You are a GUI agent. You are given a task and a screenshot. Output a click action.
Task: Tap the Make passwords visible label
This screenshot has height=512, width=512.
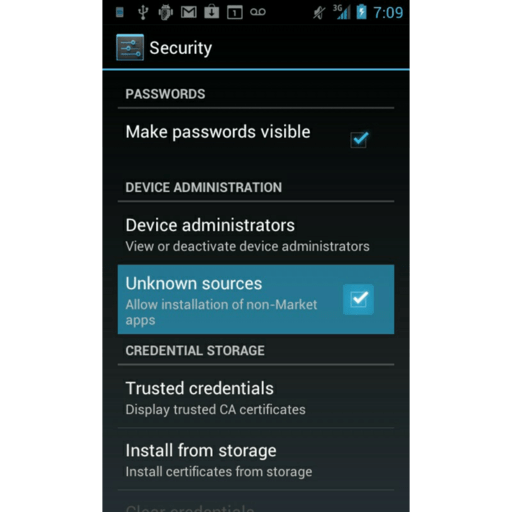coord(218,132)
